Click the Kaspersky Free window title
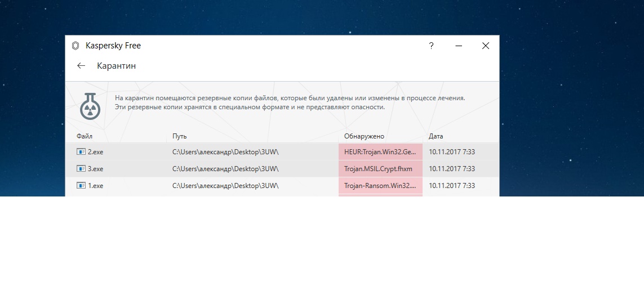The width and height of the screenshot is (644, 304). [113, 46]
